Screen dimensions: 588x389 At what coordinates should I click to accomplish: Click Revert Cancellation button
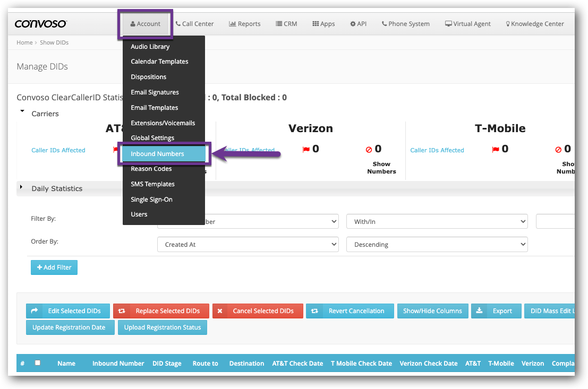[x=350, y=311]
